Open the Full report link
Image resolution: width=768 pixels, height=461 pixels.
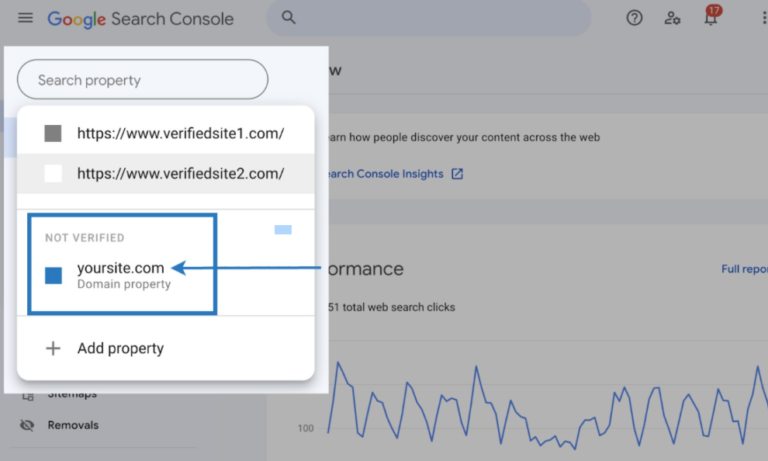(744, 269)
